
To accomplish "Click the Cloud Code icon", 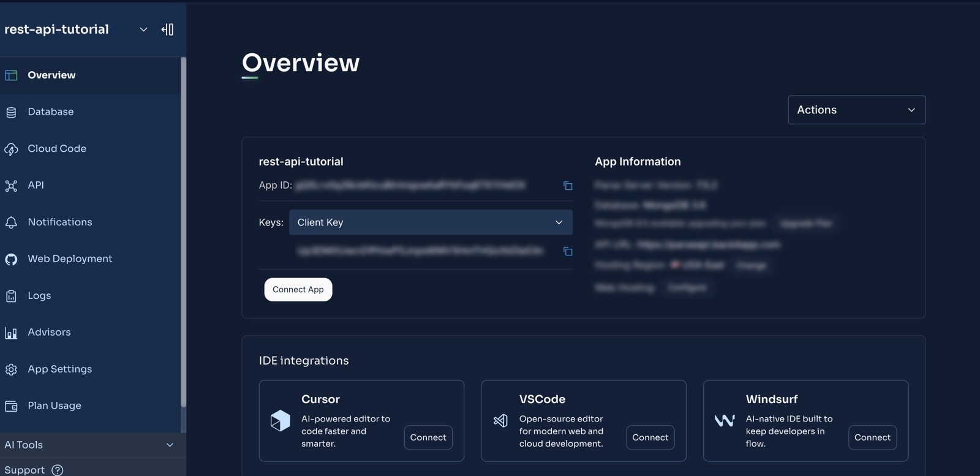I will point(11,149).
